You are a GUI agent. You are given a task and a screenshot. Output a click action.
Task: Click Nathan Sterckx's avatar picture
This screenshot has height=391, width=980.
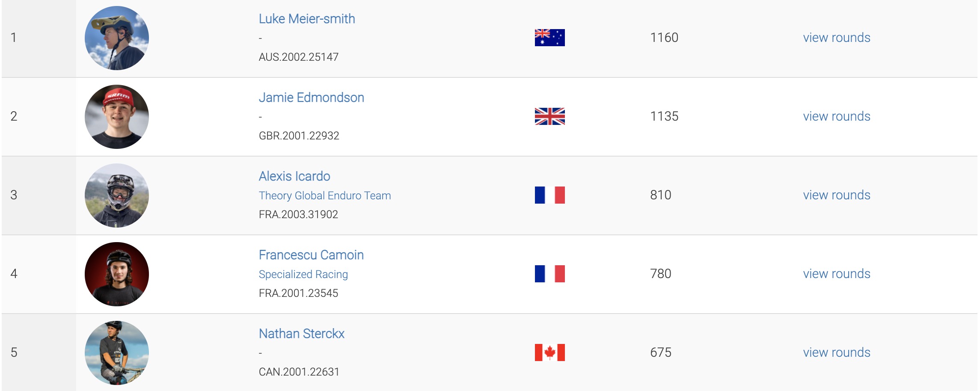click(x=117, y=353)
